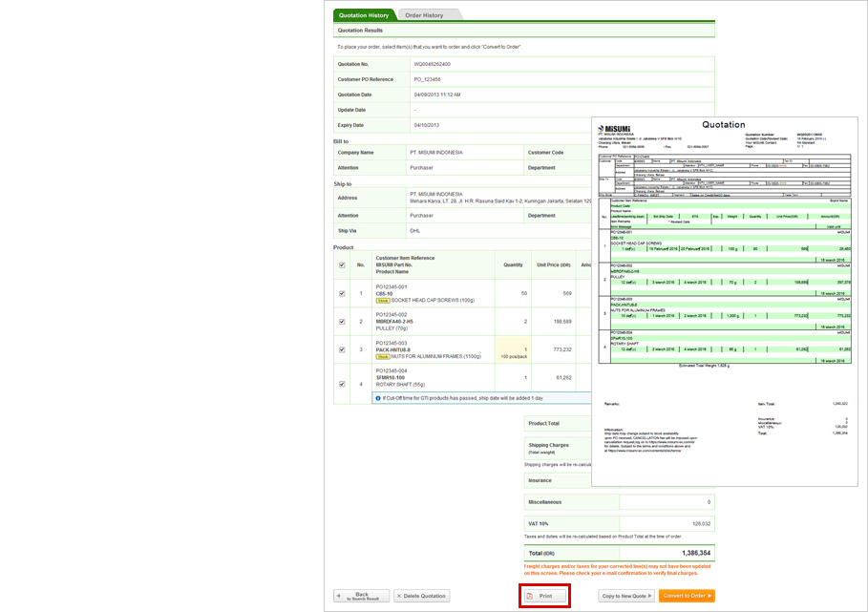Select quotation number WQ0046262400
868x612 pixels.
click(x=433, y=64)
